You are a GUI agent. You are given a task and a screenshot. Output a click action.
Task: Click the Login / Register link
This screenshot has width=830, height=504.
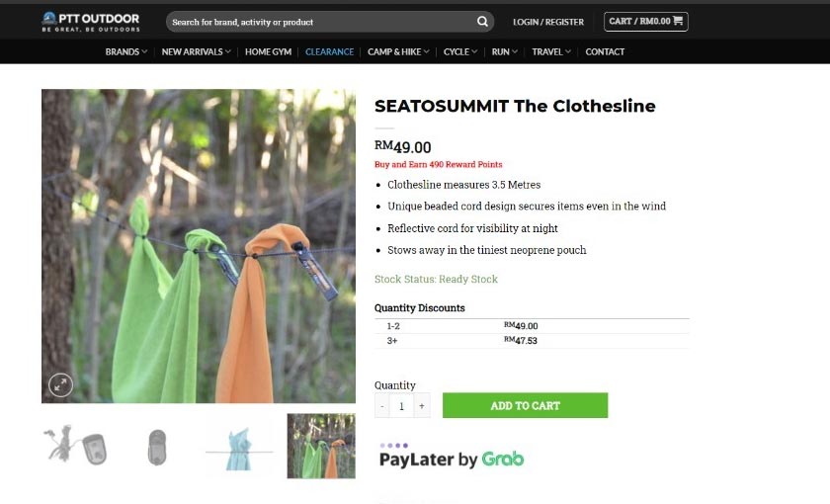(x=548, y=22)
